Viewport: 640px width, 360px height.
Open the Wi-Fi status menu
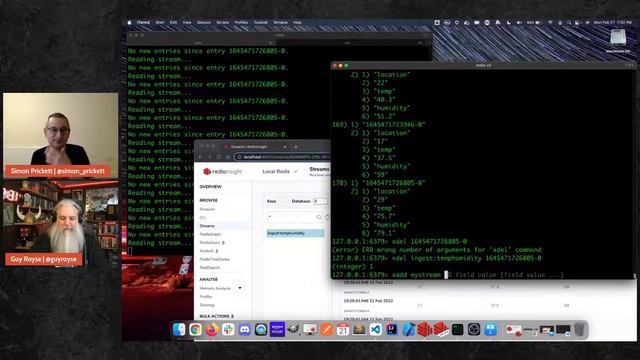550,22
